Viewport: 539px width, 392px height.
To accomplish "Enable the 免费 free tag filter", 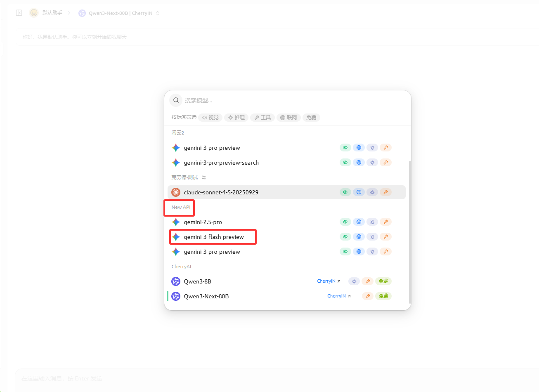I will [311, 118].
